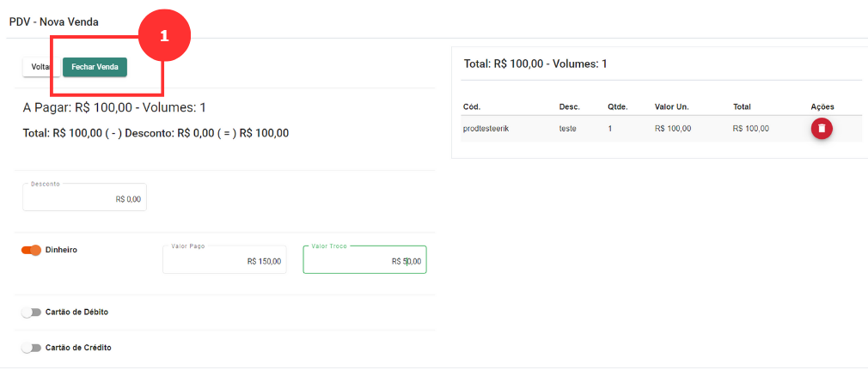Image resolution: width=868 pixels, height=370 pixels.
Task: Click the Ações column header
Action: (x=822, y=106)
